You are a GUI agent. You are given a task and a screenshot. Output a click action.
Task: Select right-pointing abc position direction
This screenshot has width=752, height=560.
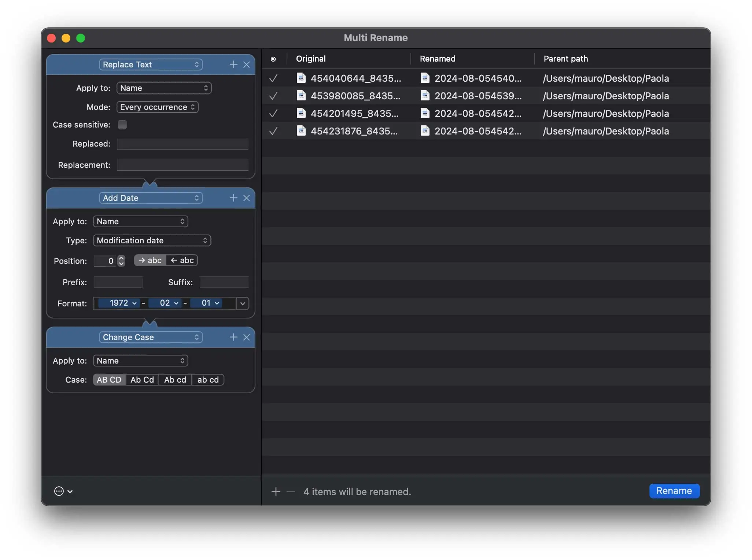(x=150, y=260)
